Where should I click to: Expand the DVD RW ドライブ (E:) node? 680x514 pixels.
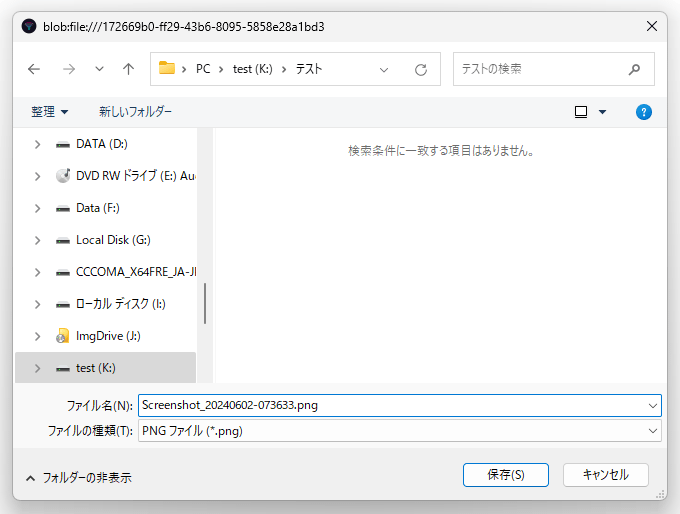(37, 176)
